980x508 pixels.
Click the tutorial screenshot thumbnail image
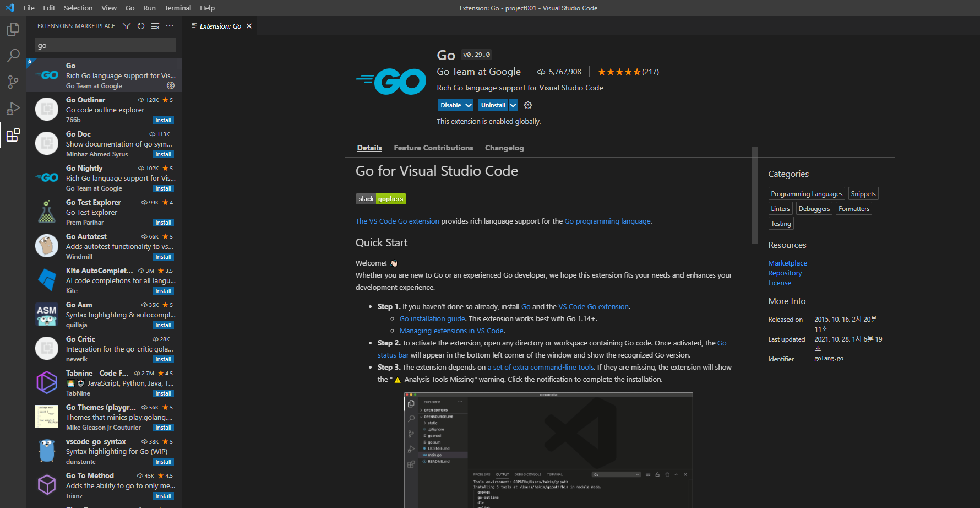(x=548, y=450)
